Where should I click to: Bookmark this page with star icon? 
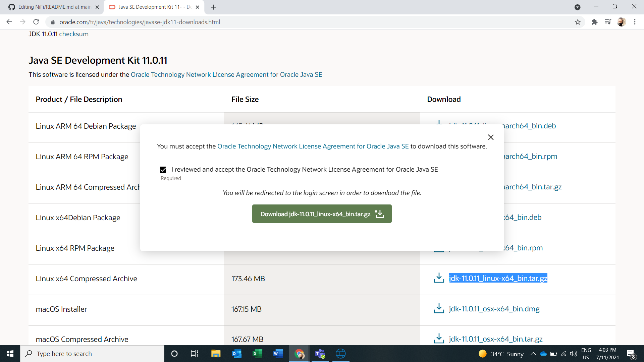tap(578, 22)
